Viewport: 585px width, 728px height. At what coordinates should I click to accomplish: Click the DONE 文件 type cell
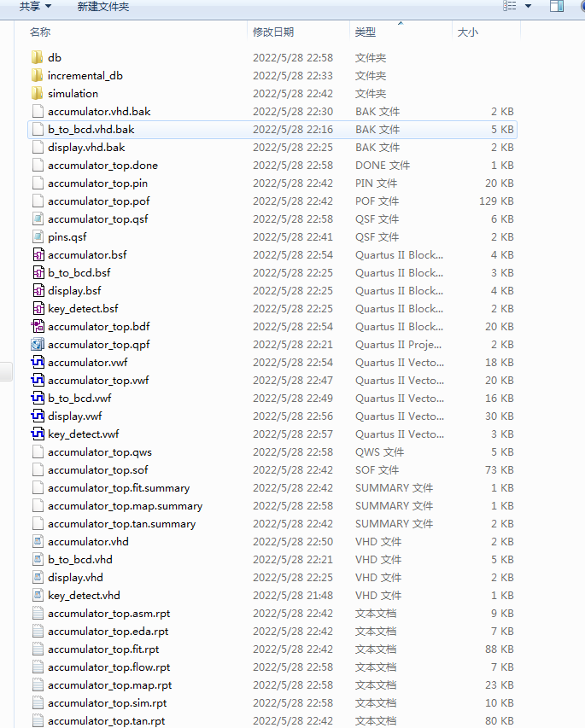click(x=383, y=166)
